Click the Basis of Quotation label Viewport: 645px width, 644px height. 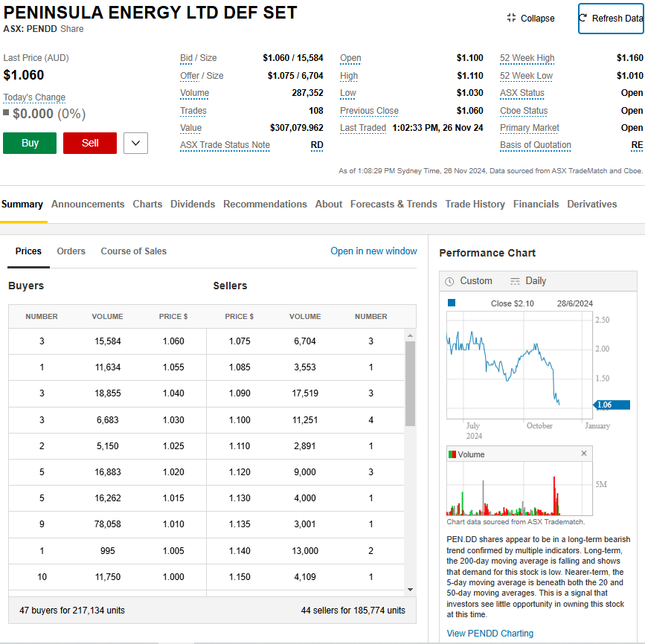coord(536,145)
